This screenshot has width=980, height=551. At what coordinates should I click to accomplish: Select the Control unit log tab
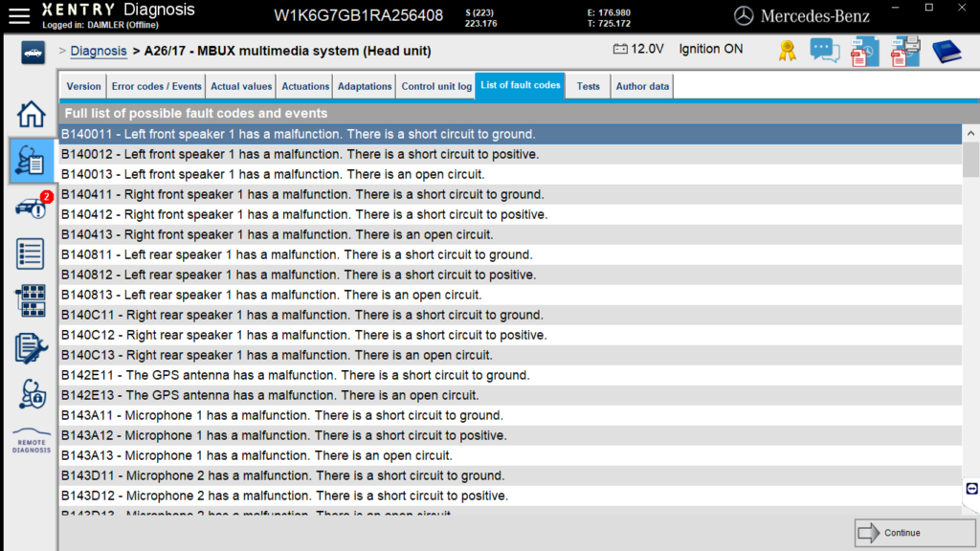pos(436,86)
